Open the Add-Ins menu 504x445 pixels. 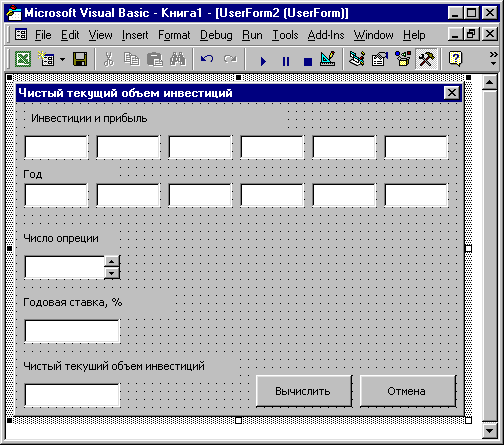(x=326, y=35)
